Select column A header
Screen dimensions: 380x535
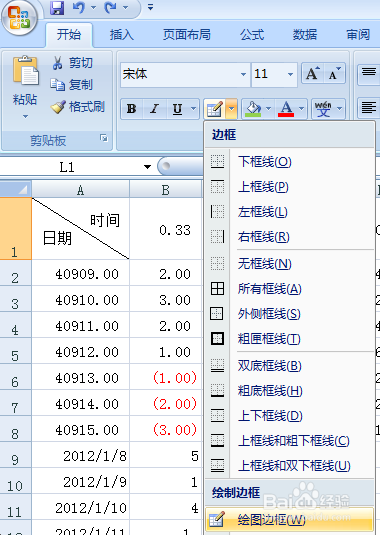point(81,190)
